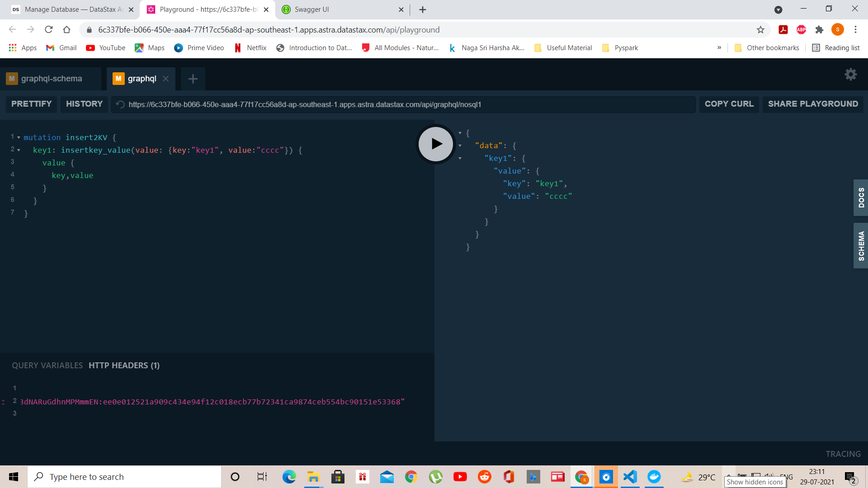Collapse the "data" object in the response
The image size is (868, 488).
coord(460,145)
